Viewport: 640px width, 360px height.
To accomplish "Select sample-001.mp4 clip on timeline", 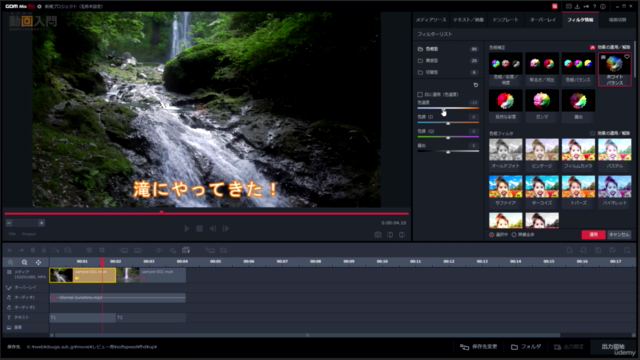I will point(82,275).
